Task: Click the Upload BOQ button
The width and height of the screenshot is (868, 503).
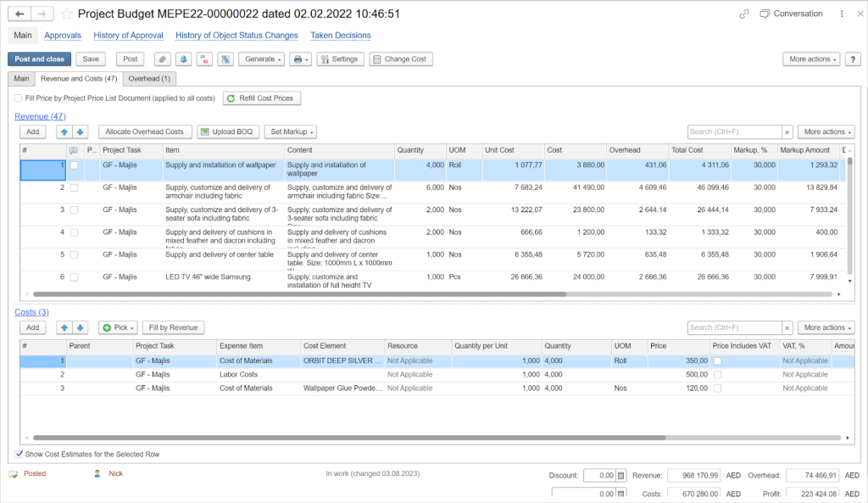Action: [227, 131]
